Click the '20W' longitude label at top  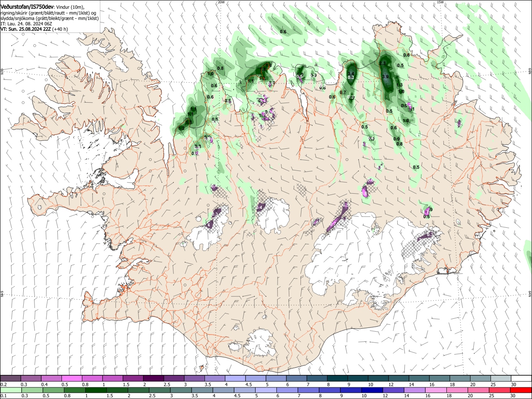(x=221, y=2)
